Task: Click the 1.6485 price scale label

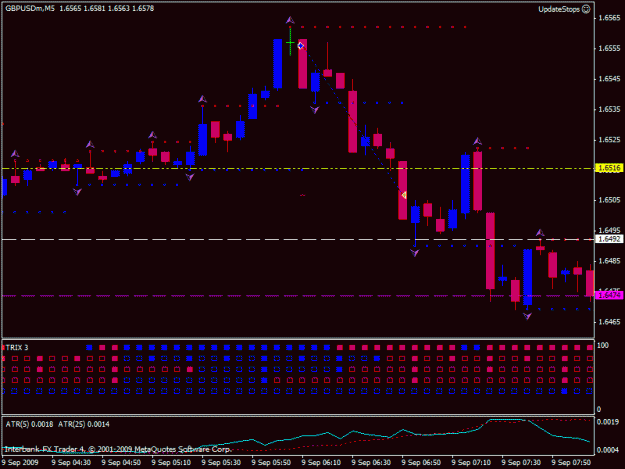Action: (610, 261)
